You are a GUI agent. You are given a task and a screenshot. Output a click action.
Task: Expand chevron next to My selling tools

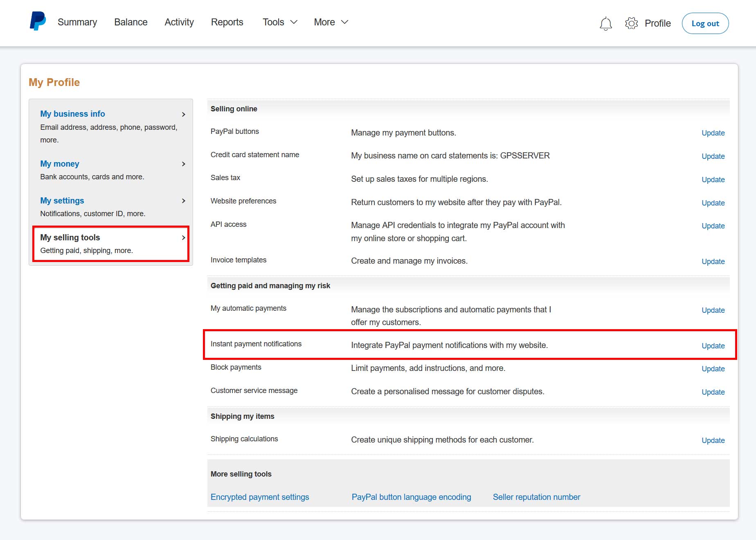pyautogui.click(x=183, y=237)
